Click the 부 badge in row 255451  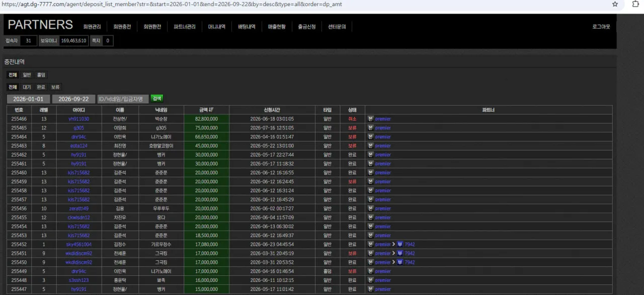coord(400,253)
